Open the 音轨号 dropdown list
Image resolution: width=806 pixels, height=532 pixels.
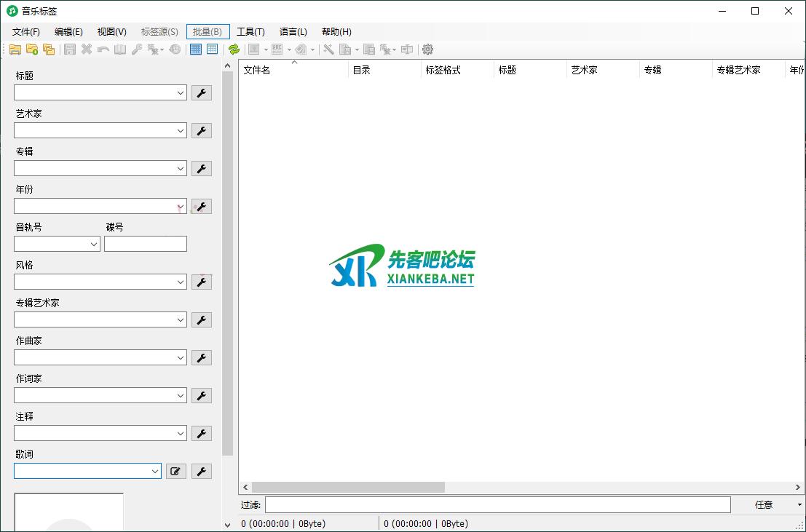94,245
